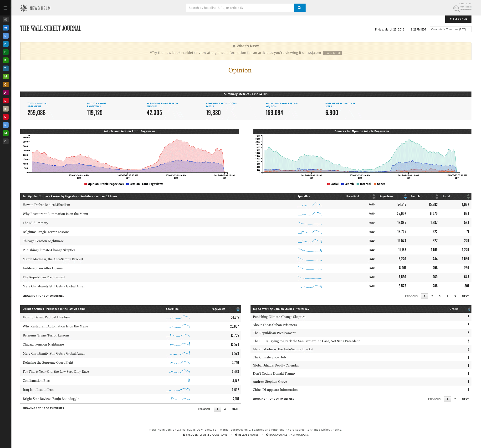The width and height of the screenshot is (481, 448).
Task: Open the hamburger menu in the sidebar
Action: pos(5,8)
